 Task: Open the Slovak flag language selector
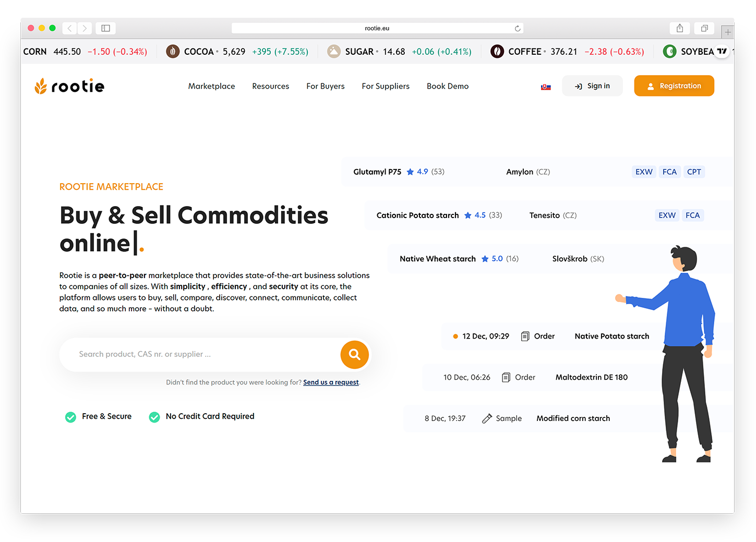546,87
